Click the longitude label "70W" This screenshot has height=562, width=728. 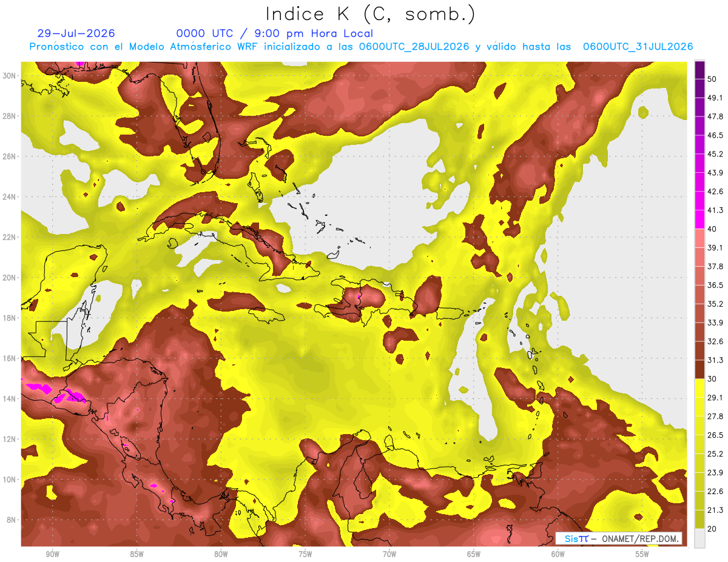(x=389, y=554)
